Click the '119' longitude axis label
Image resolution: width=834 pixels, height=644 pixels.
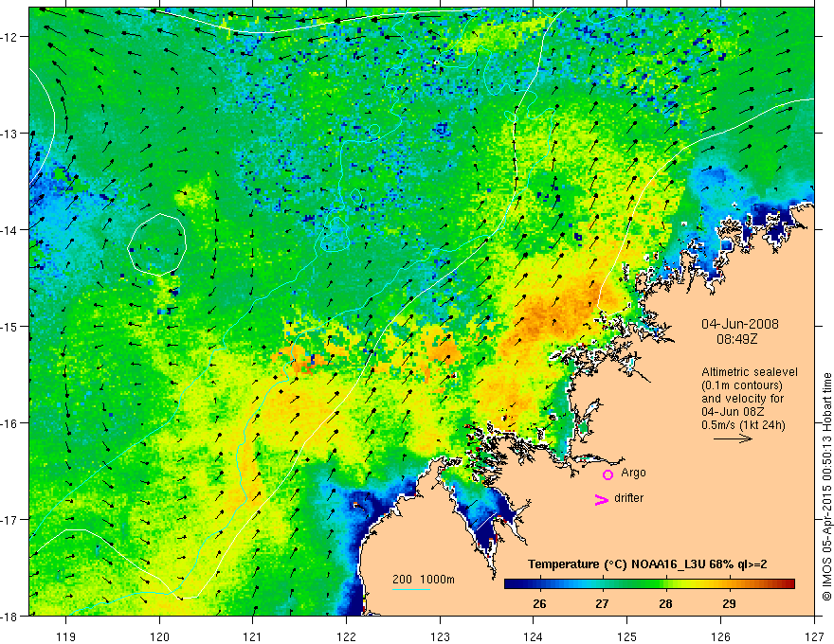[65, 636]
